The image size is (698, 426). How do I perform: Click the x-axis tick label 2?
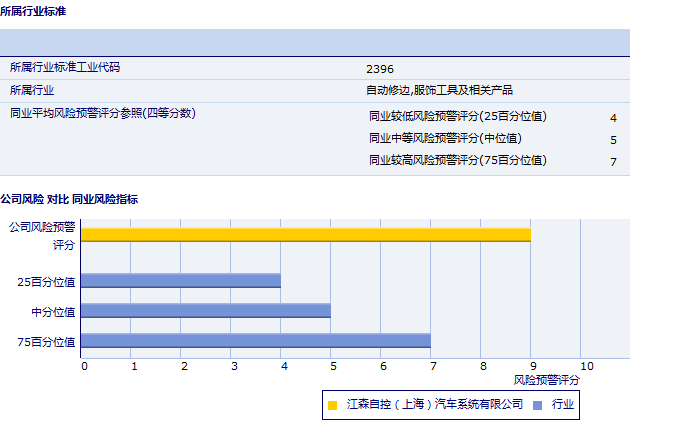pyautogui.click(x=184, y=366)
